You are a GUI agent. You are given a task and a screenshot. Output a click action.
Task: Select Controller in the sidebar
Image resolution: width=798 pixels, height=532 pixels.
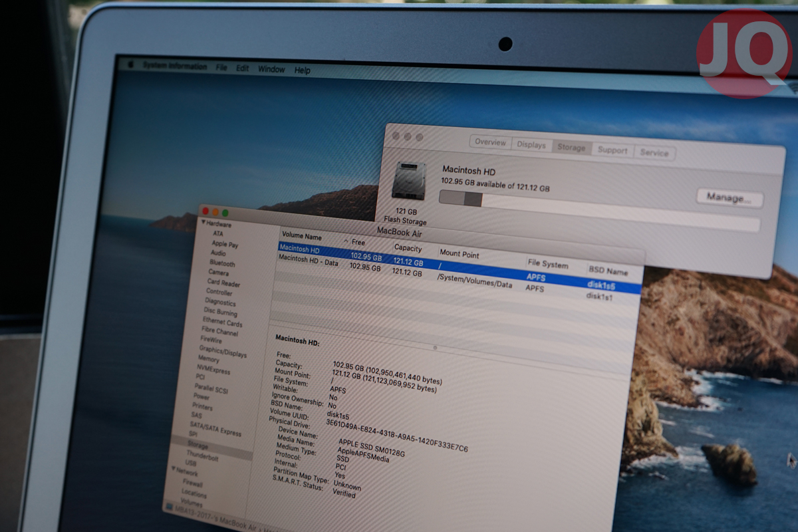click(x=219, y=293)
